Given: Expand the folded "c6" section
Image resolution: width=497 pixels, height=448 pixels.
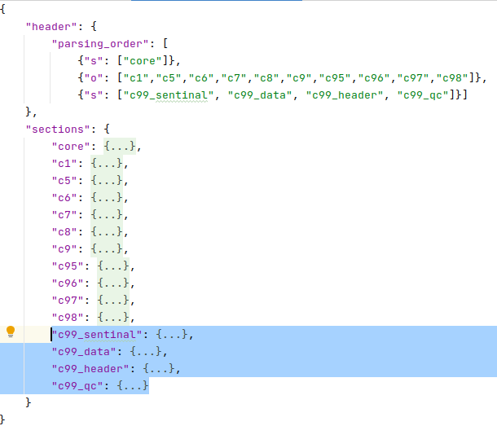Looking at the screenshot, I should [x=107, y=198].
